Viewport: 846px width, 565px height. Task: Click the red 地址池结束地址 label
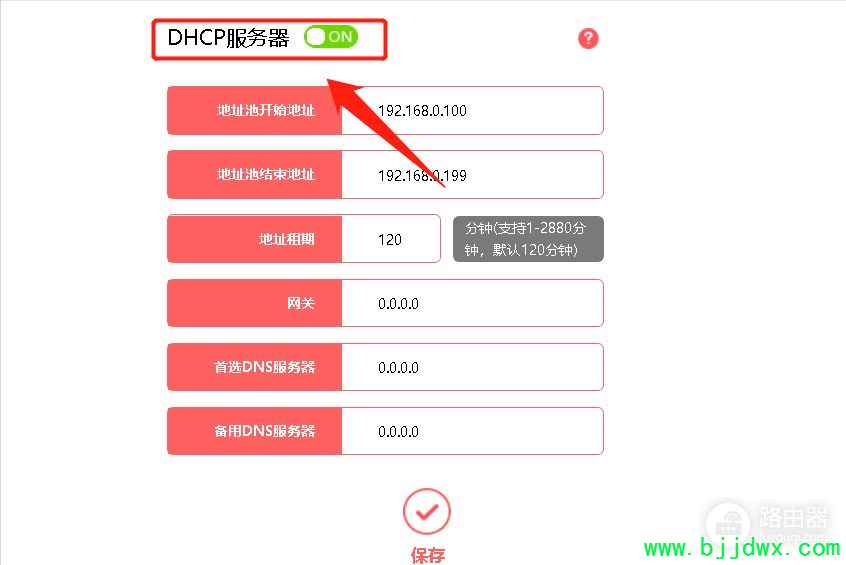tap(255, 175)
